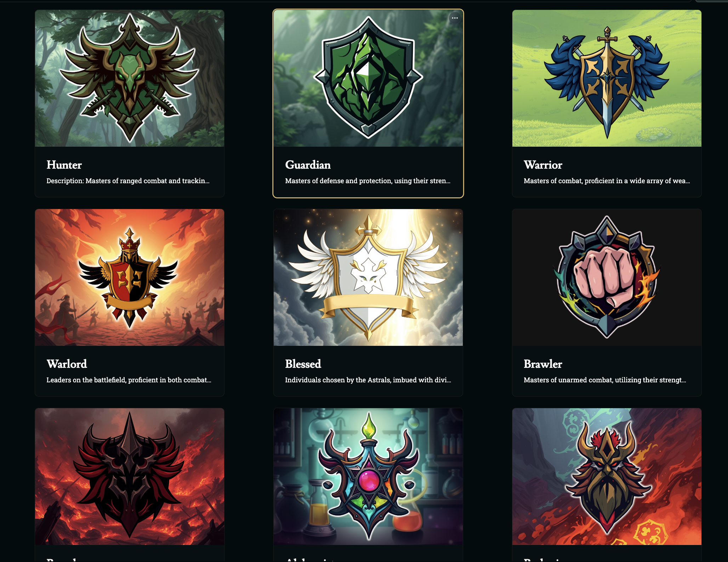Select the Warrior card title
Viewport: 728px width, 562px height.
tap(543, 165)
